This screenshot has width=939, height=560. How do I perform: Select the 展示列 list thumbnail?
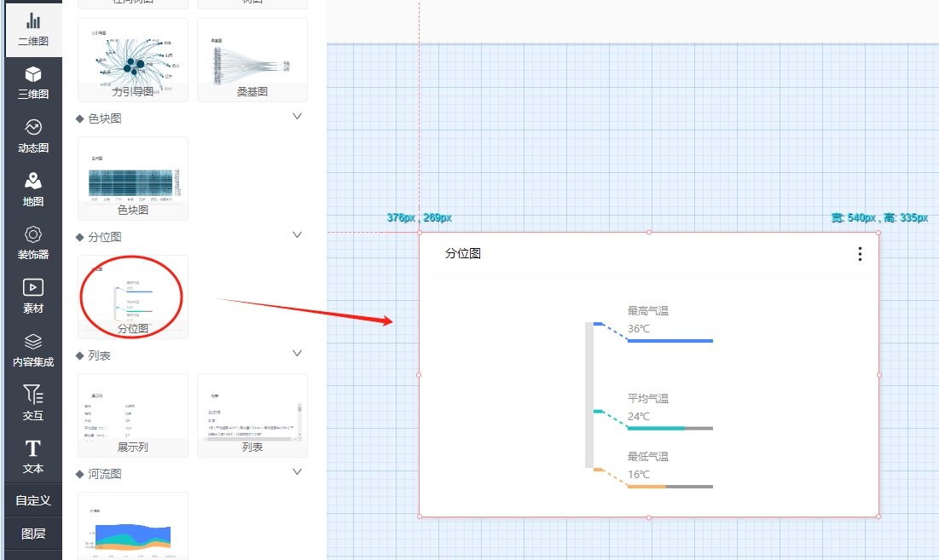point(132,415)
